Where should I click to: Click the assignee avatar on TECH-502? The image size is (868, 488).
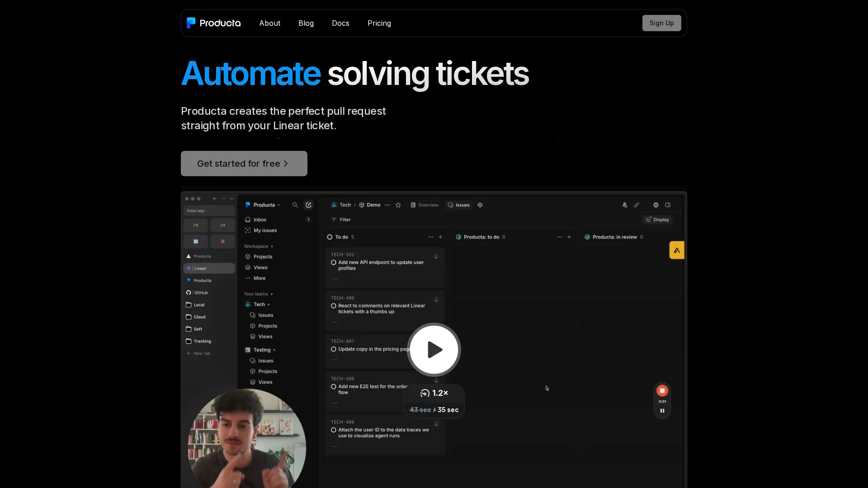tap(436, 256)
